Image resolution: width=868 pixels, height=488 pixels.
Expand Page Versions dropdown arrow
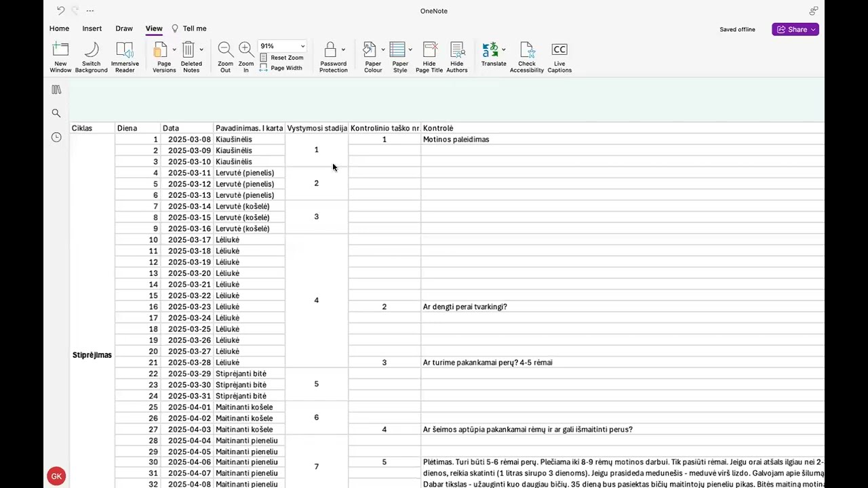tap(174, 49)
